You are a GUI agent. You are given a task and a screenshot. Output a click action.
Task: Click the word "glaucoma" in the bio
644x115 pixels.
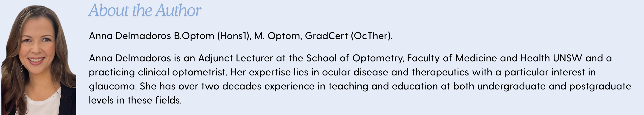[x=112, y=86]
